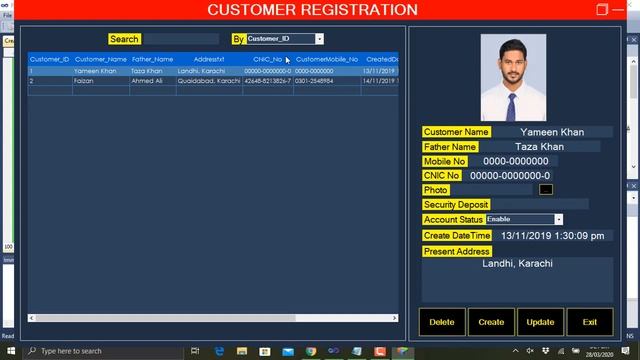Click the photo browse button
The height and width of the screenshot is (360, 640).
click(x=546, y=190)
